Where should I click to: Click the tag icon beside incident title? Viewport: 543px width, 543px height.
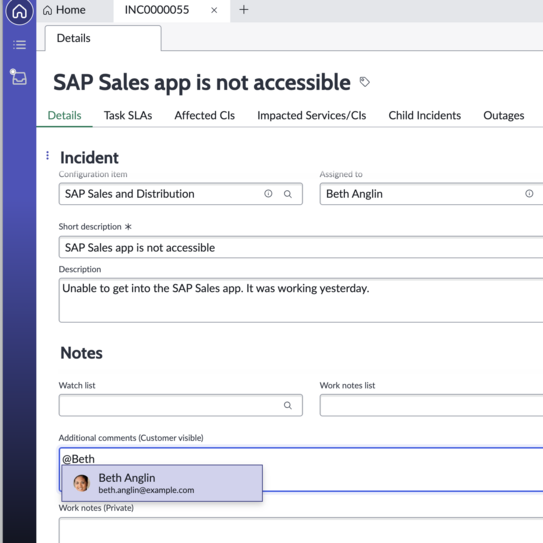364,82
